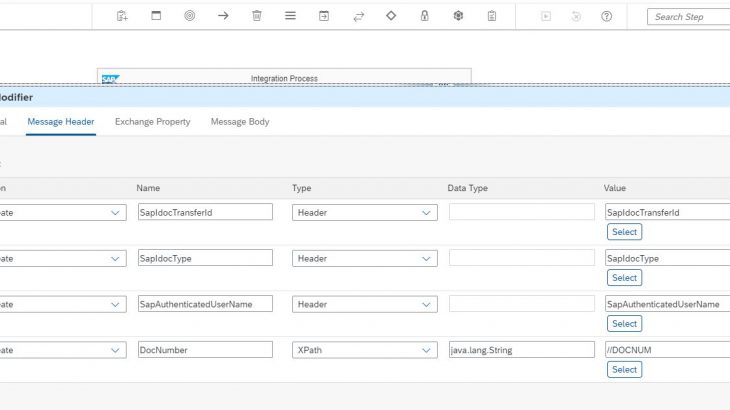Viewport: 730px width, 410px height.
Task: Click the three-line hamburger icon in toolbar
Action: click(290, 16)
